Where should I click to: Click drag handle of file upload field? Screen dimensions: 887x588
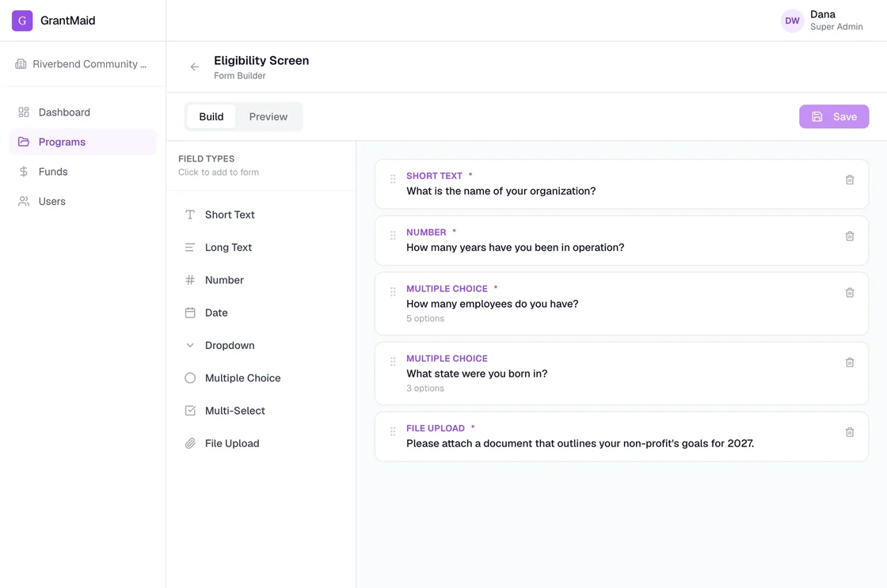(x=393, y=432)
